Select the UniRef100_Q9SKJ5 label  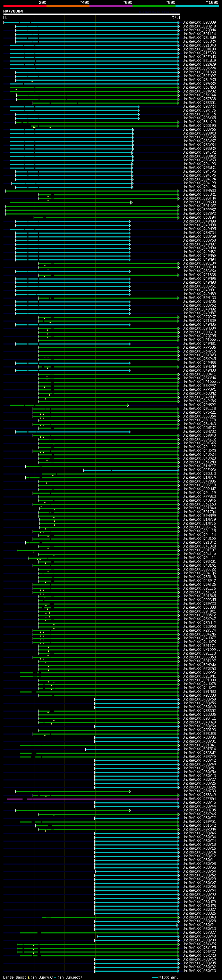[x=199, y=527]
